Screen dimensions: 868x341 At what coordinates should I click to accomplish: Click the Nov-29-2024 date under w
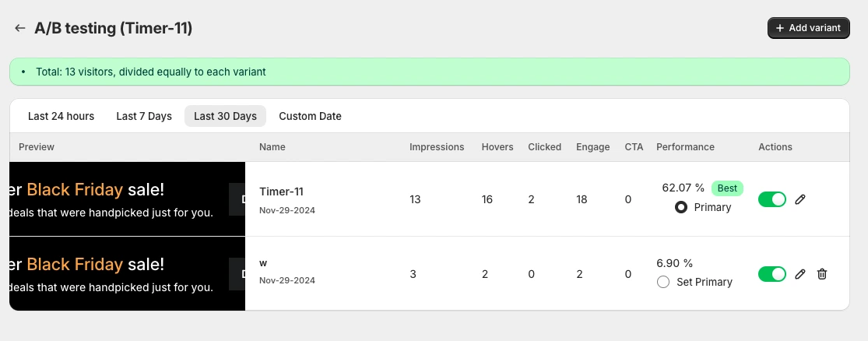click(287, 280)
